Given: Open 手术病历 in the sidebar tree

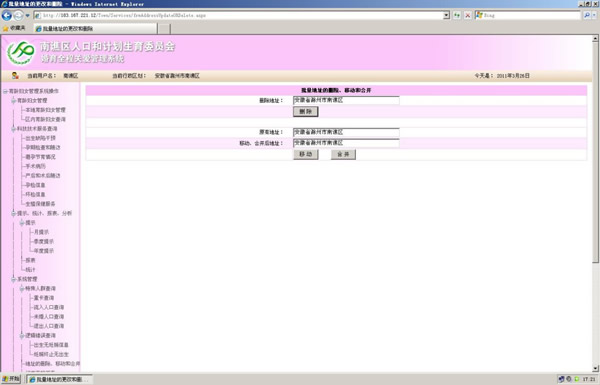Looking at the screenshot, I should point(36,166).
